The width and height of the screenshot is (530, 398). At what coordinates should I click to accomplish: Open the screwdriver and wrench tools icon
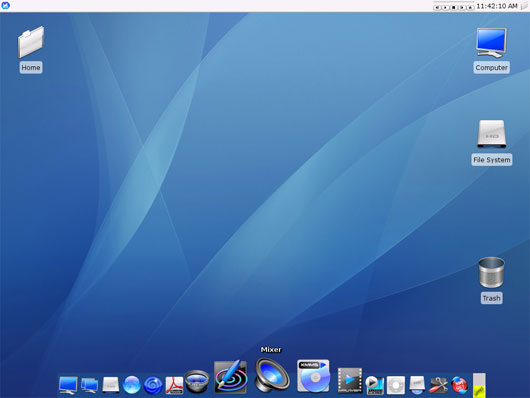(438, 385)
